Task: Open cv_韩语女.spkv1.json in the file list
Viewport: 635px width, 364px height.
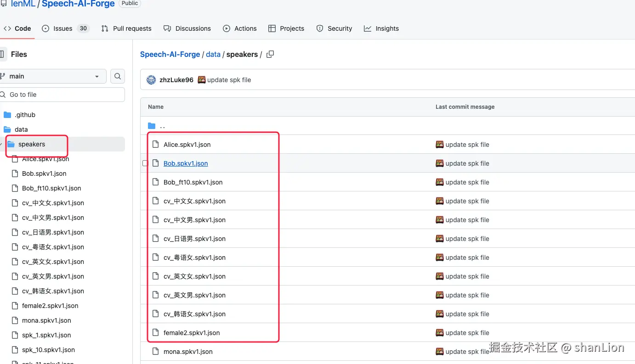Action: point(194,314)
